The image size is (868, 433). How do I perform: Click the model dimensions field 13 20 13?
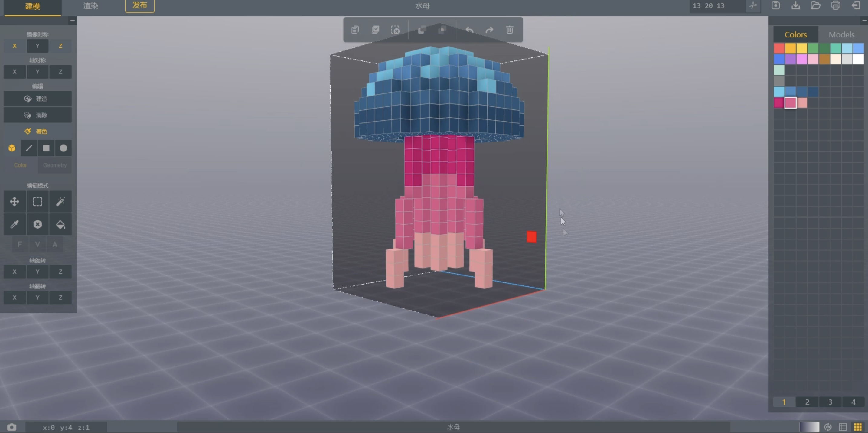[x=717, y=6]
